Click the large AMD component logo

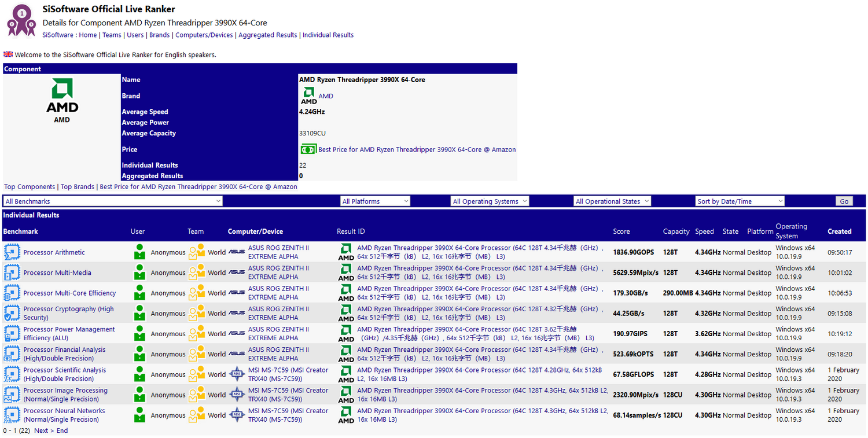(x=62, y=96)
